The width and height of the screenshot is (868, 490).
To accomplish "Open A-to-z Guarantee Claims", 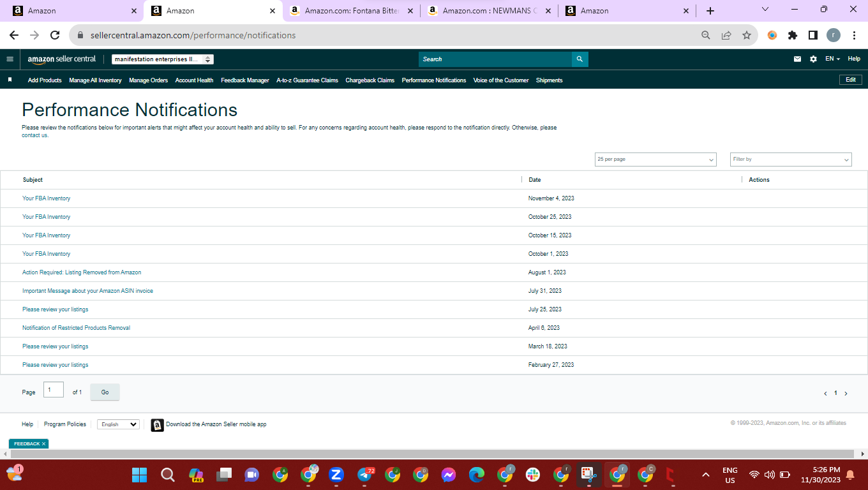I will pos(308,80).
